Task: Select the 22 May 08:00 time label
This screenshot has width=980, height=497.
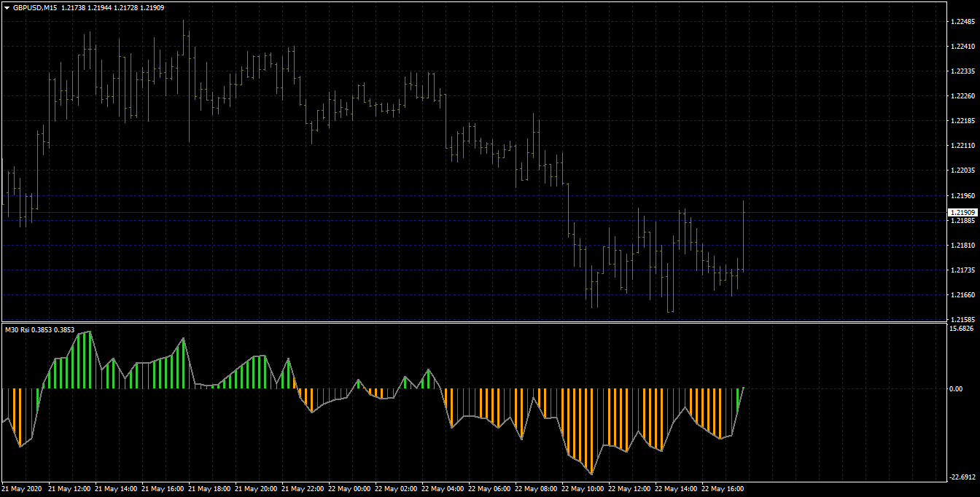Action: (x=536, y=489)
